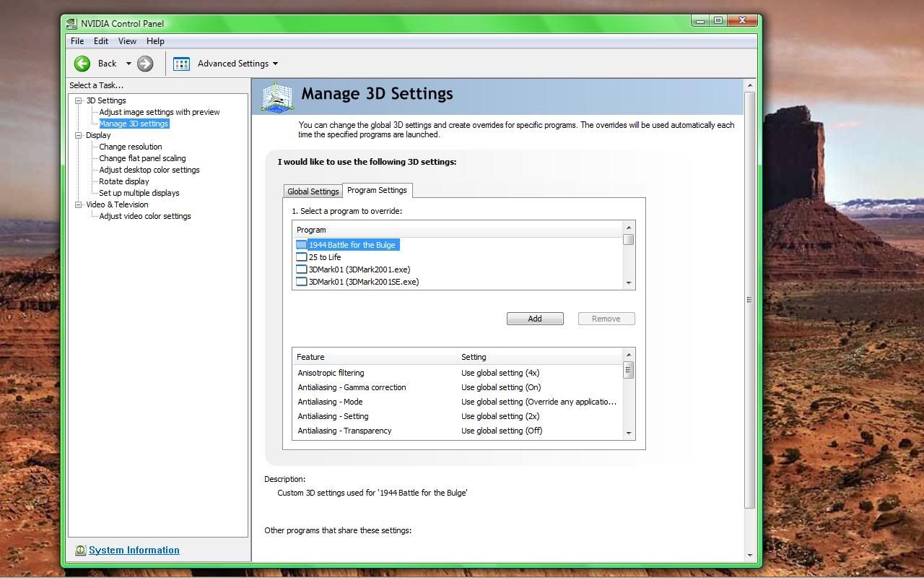Switch to the Global Settings tab
This screenshot has height=578, width=924.
pos(313,191)
